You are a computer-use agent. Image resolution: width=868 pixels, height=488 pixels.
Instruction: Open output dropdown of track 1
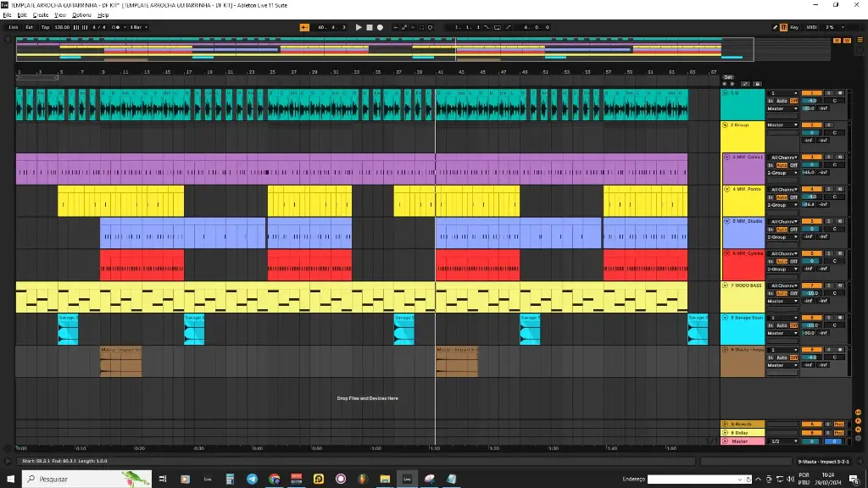pyautogui.click(x=782, y=108)
